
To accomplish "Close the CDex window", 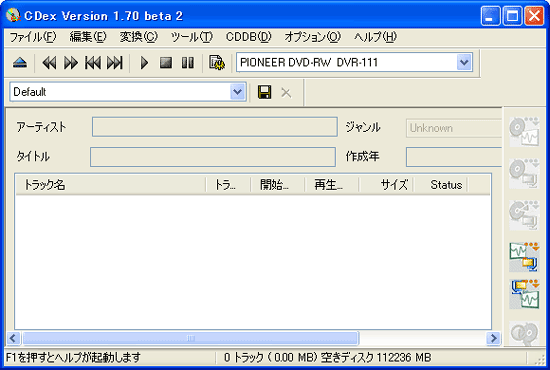I will (534, 16).
